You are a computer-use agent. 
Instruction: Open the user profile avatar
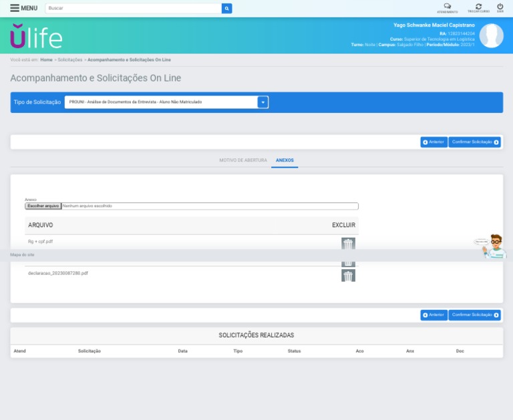pyautogui.click(x=491, y=35)
